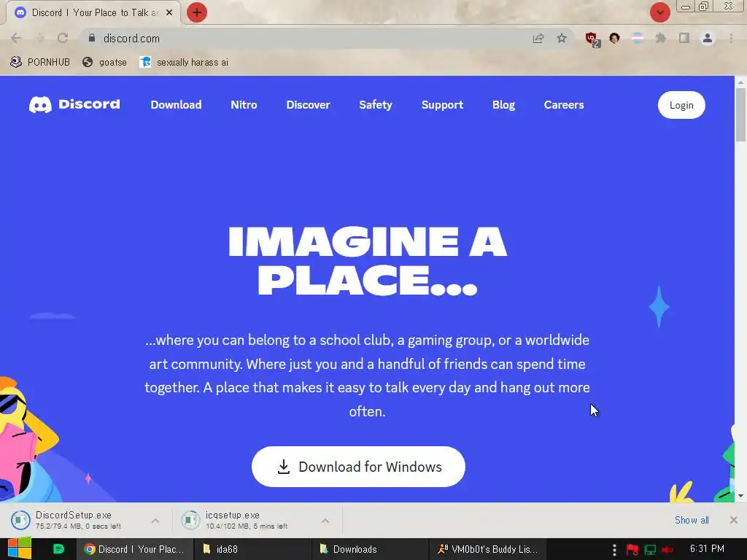Close the downloads bar
Viewport: 747px width, 560px height.
pos(734,520)
